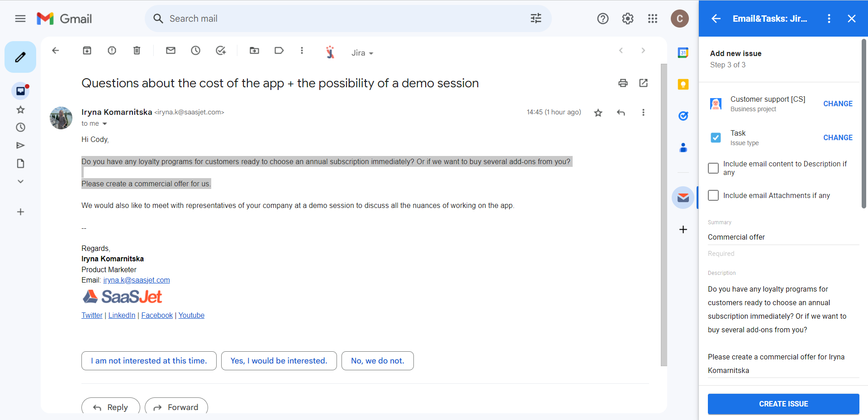Change the Customer support project

[838, 104]
